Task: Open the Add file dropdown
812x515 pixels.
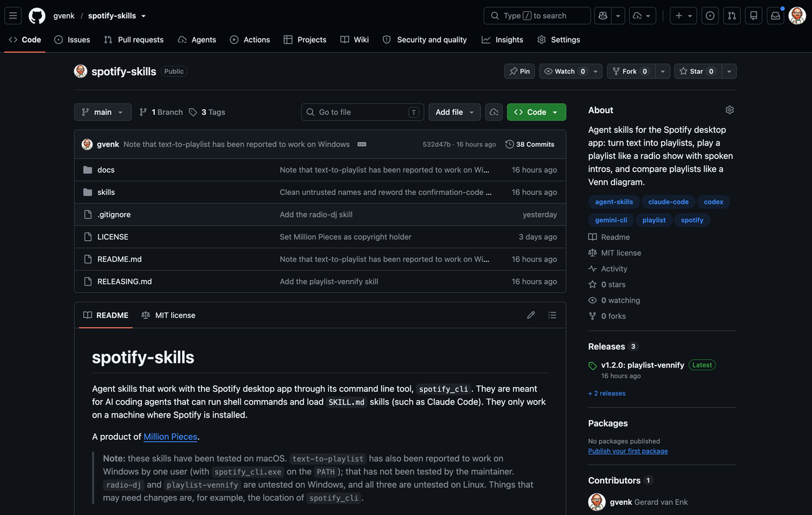Action: click(455, 112)
